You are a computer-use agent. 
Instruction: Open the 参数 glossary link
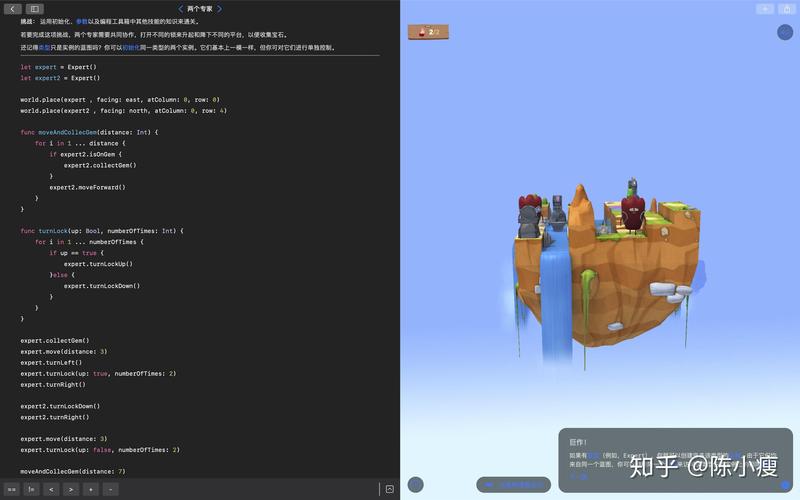tap(82, 21)
